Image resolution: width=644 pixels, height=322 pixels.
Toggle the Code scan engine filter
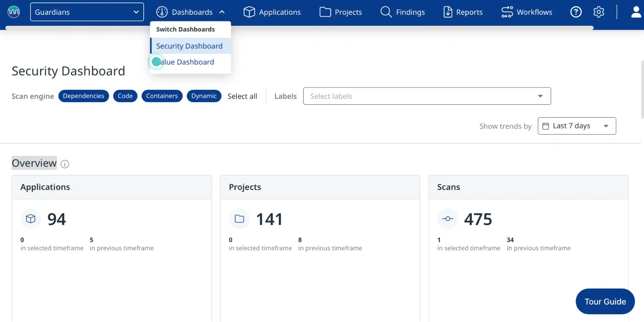coord(125,96)
